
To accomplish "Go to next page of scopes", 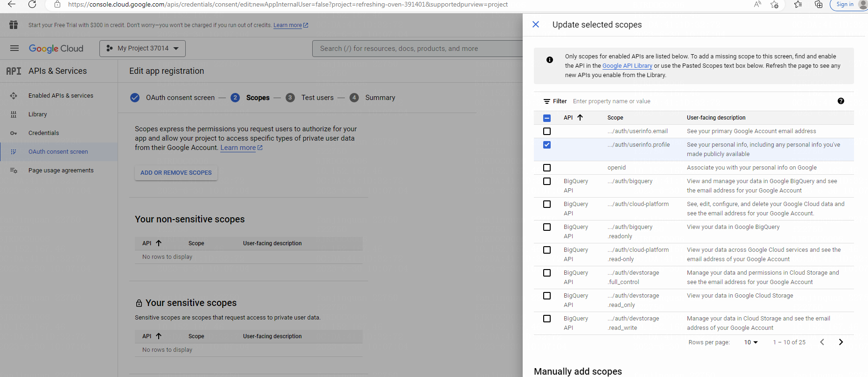I will tap(841, 342).
